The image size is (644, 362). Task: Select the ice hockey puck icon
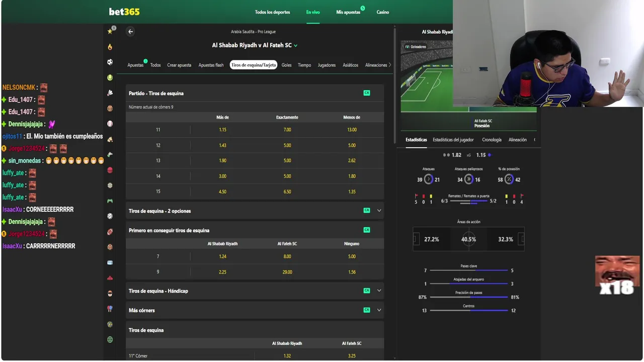coord(110,262)
